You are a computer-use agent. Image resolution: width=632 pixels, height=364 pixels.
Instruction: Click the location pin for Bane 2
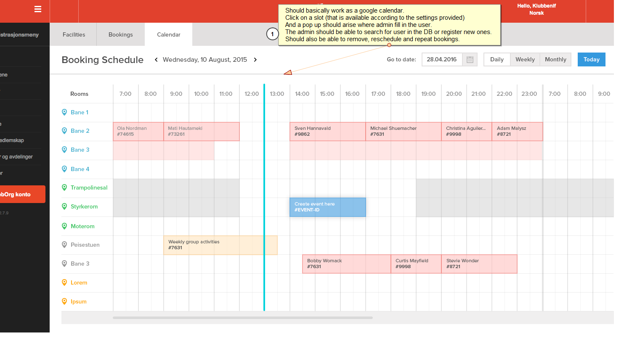pyautogui.click(x=64, y=131)
